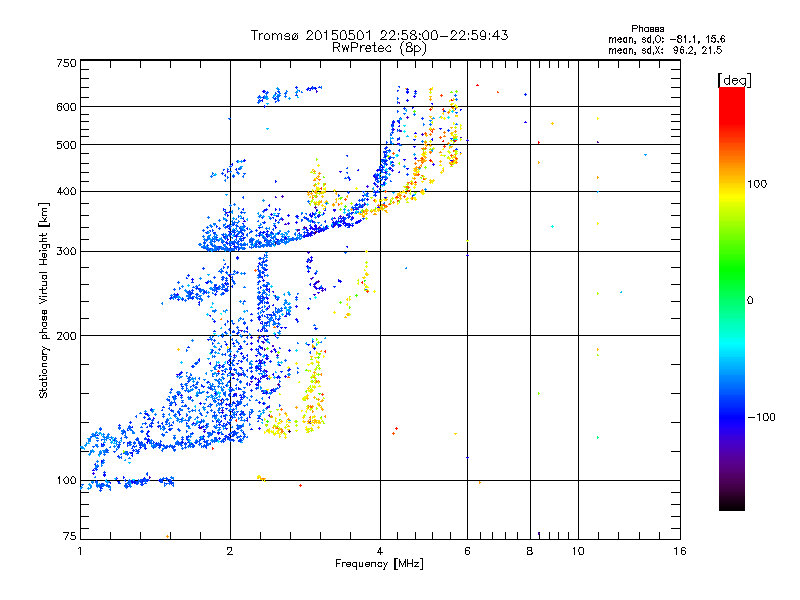This screenshot has width=800, height=600.
Task: Click the 'Frequency [MHz]' axis label
Action: [x=379, y=564]
